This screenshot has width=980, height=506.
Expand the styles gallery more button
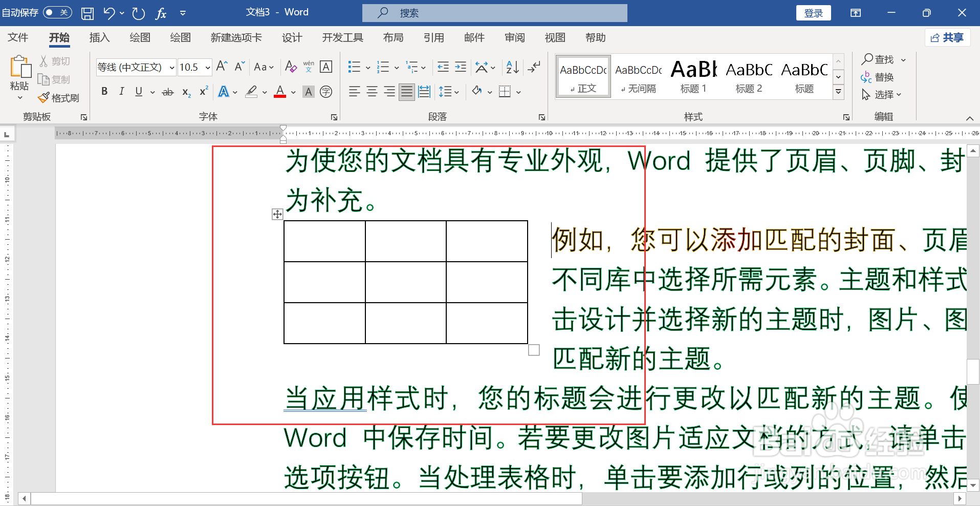pos(838,92)
